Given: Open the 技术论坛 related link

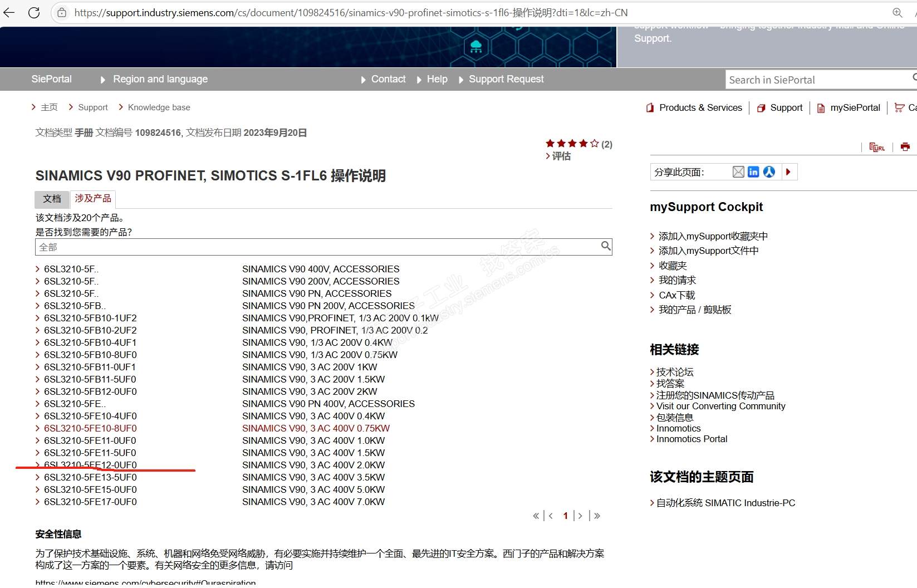Looking at the screenshot, I should pyautogui.click(x=675, y=372).
